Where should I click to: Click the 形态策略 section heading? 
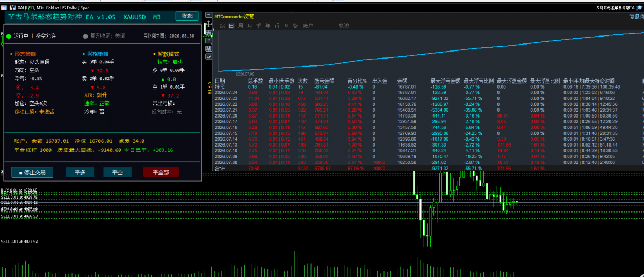pos(25,54)
